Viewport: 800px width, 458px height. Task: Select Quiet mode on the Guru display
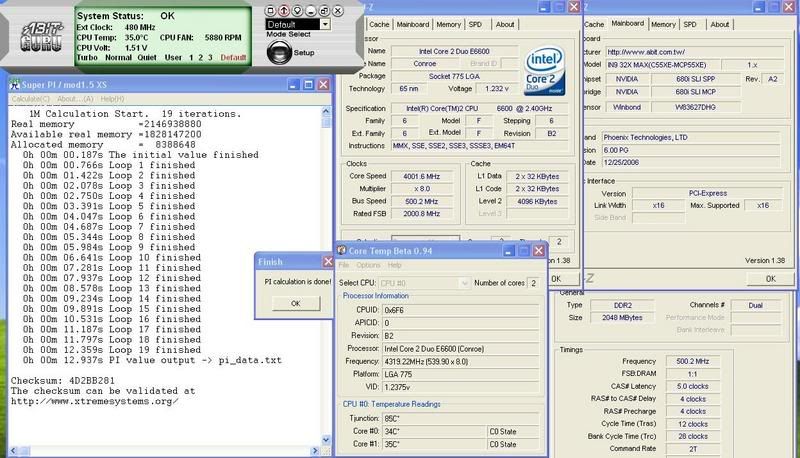tap(147, 58)
